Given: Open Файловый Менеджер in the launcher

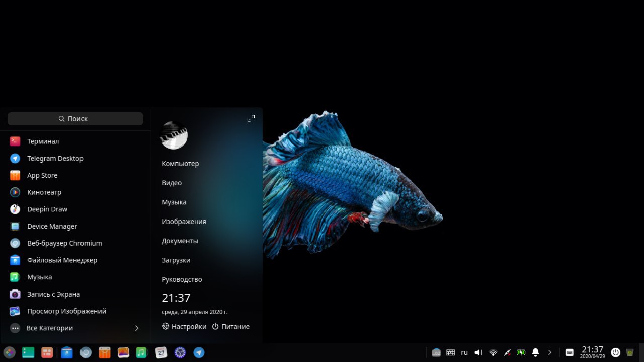Looking at the screenshot, I should click(x=75, y=260).
